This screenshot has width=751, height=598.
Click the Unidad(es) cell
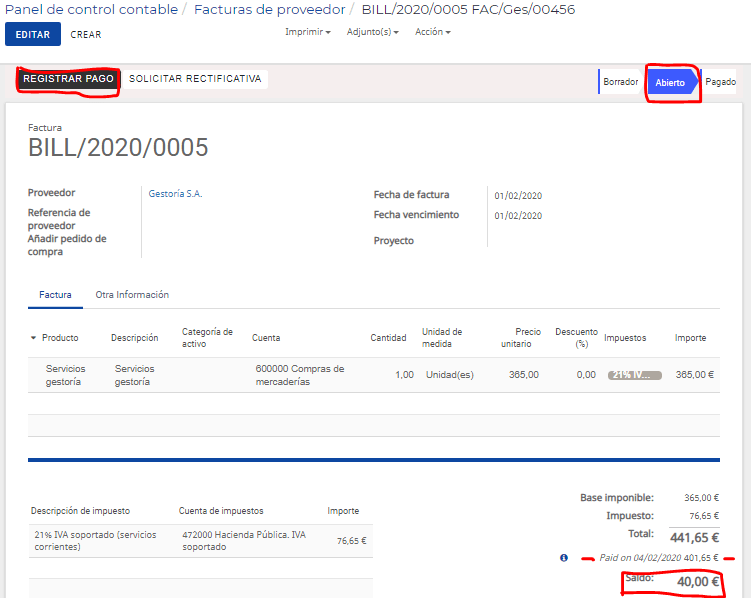pyautogui.click(x=450, y=375)
